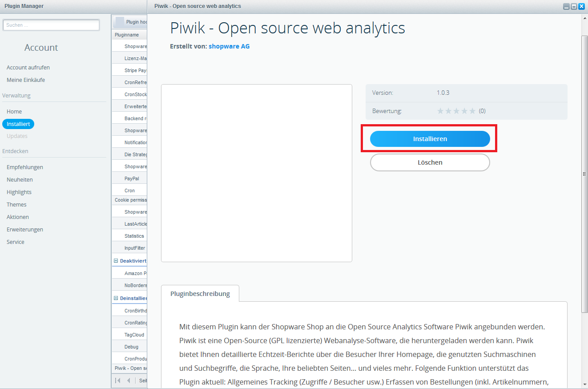The width and height of the screenshot is (588, 389).
Task: Select the Stripe Pay plugin row
Action: pos(129,70)
